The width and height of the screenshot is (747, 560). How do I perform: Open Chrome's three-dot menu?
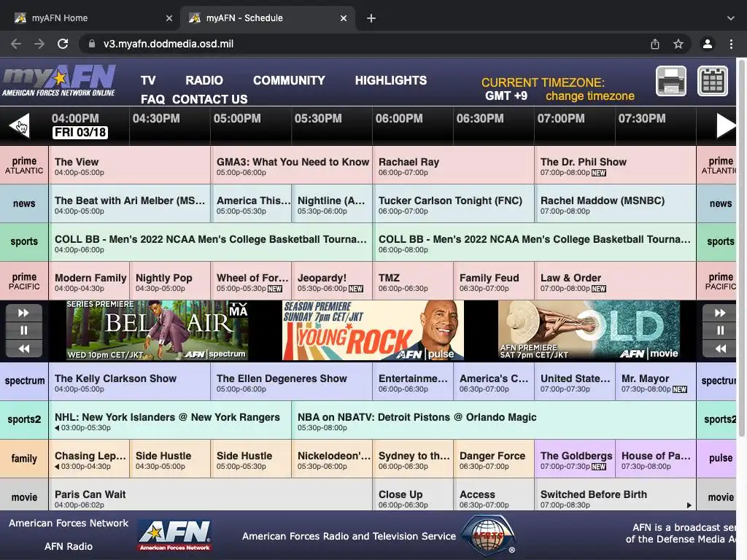pyautogui.click(x=731, y=44)
